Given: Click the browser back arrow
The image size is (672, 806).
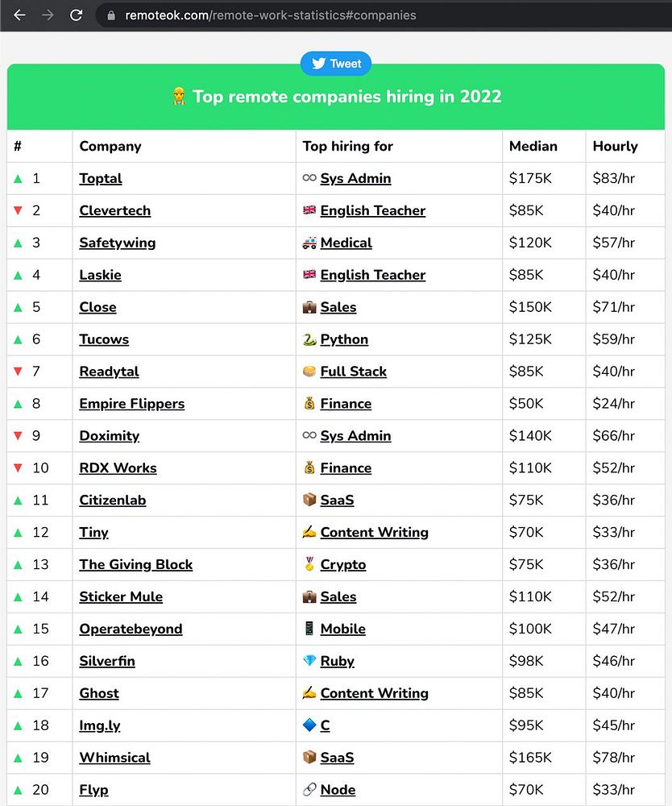Looking at the screenshot, I should point(19,15).
